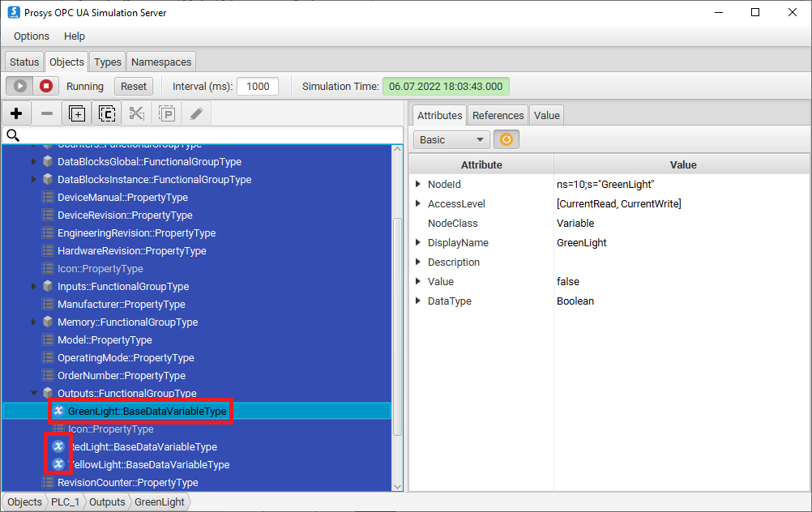Open the Namespaces tab
The width and height of the screenshot is (812, 512).
click(x=161, y=62)
